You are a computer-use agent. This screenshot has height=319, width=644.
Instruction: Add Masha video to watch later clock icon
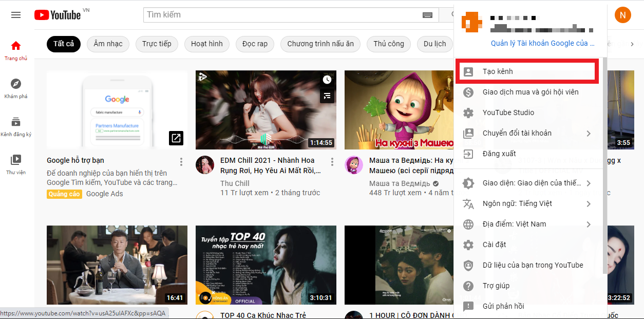click(327, 80)
